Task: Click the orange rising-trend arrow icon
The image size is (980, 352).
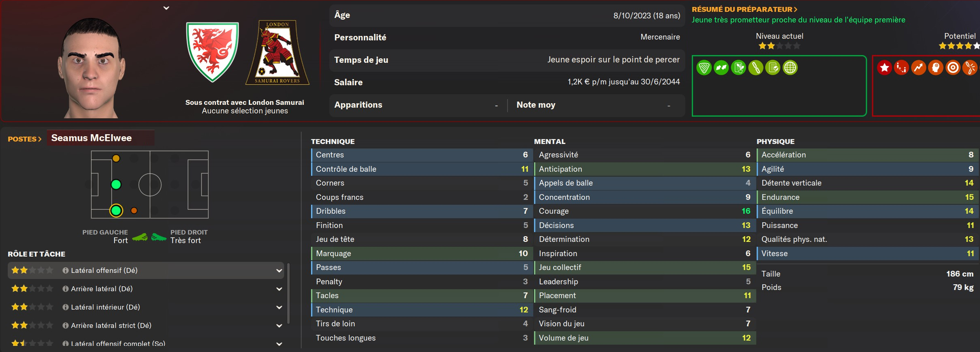Action: pos(918,68)
